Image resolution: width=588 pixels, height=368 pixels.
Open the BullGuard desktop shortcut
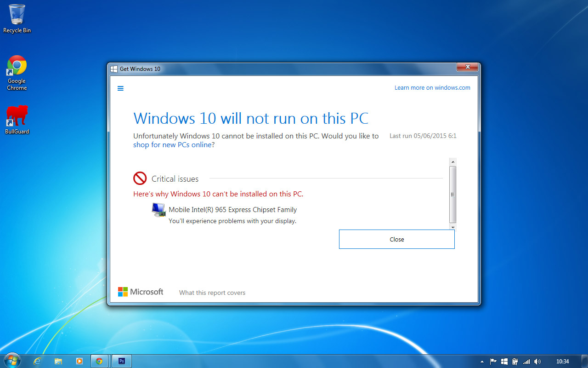pos(17,120)
